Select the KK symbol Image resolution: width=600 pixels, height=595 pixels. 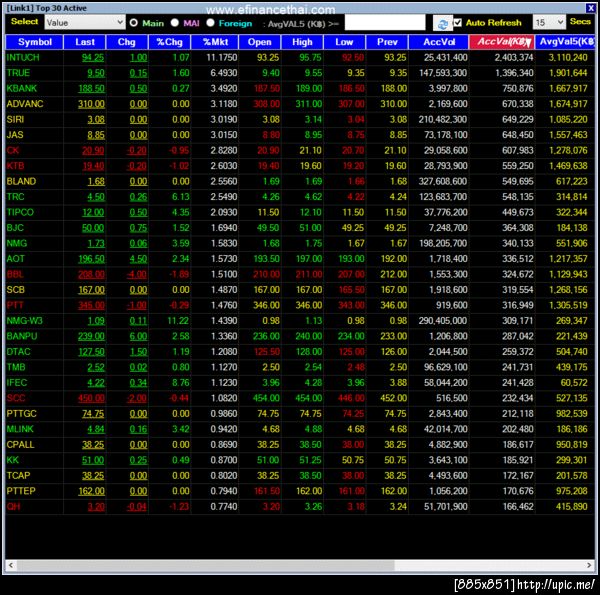[13, 460]
